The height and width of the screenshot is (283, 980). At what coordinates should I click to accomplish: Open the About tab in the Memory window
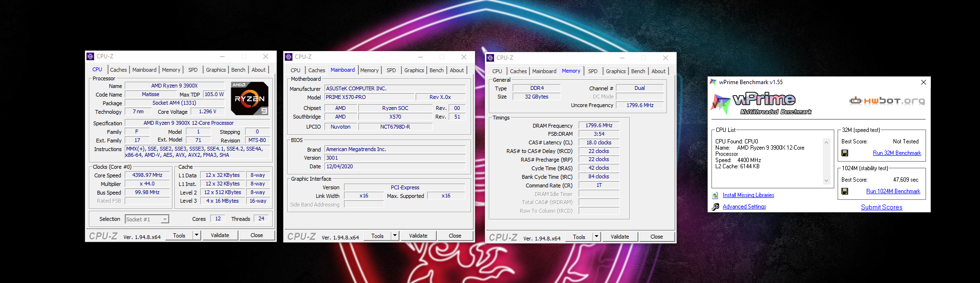coord(658,71)
